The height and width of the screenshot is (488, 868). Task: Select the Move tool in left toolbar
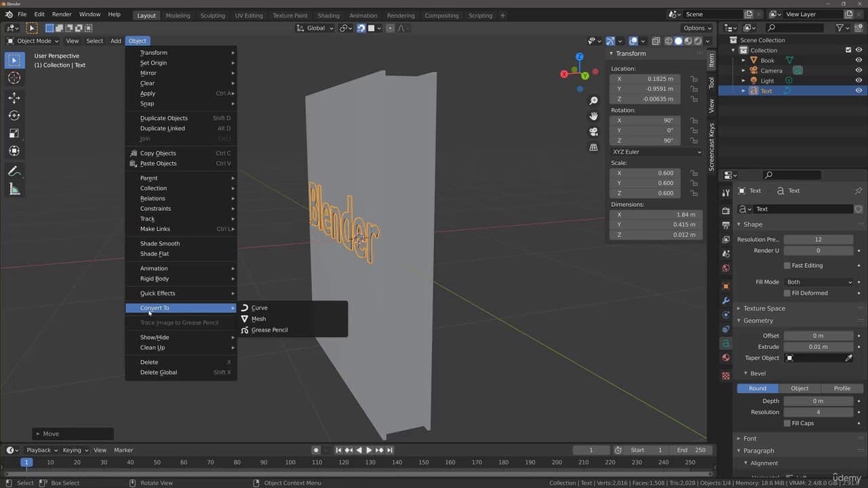click(14, 98)
